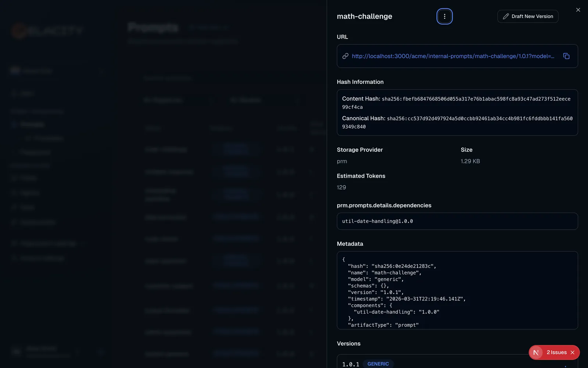Select the Canonical Hash sha256 value
588x368 pixels.
457,122
